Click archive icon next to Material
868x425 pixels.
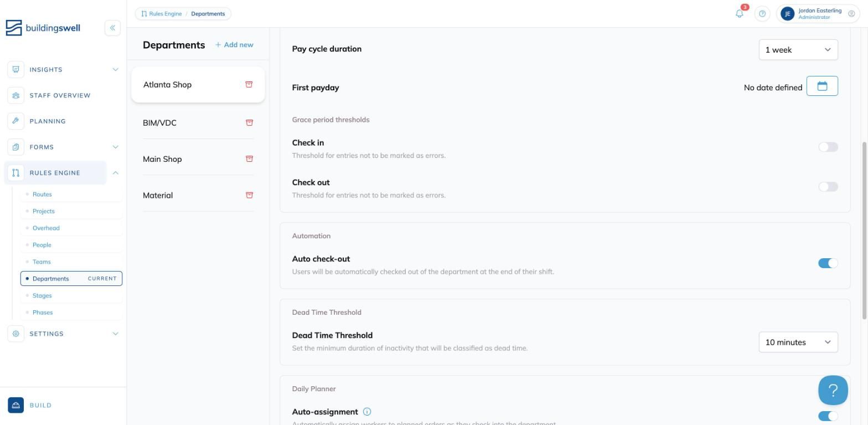(x=249, y=195)
